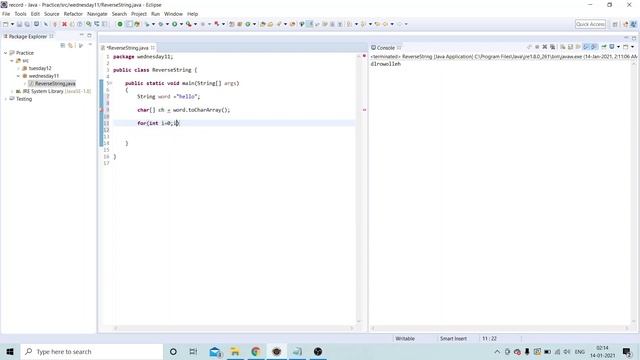Click Clear Console icon
Image resolution: width=640 pixels, height=360 pixels.
562,47
